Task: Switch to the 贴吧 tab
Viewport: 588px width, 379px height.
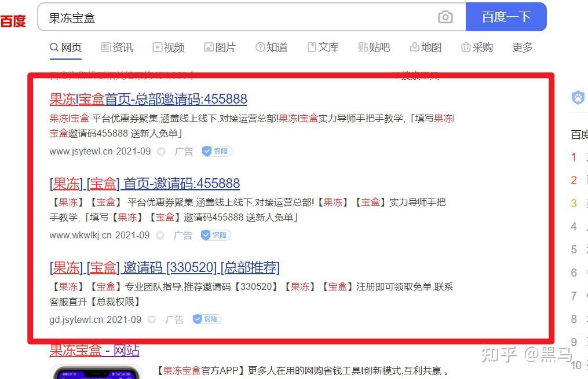Action: coord(374,47)
